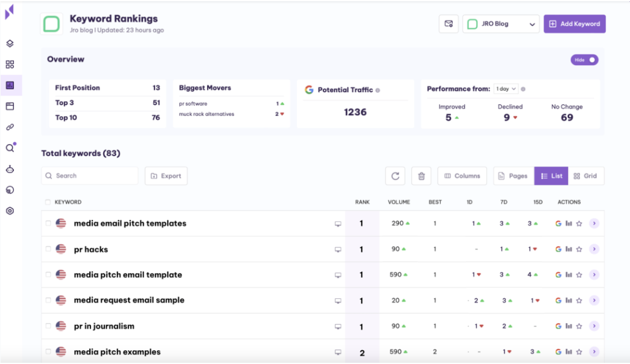Open the circular report icon in sidebar
This screenshot has height=364, width=630.
[10, 190]
